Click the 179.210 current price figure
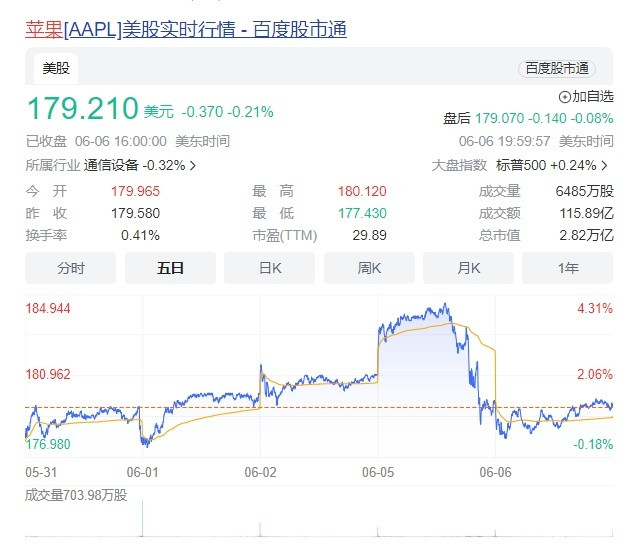The image size is (644, 550). [82, 108]
